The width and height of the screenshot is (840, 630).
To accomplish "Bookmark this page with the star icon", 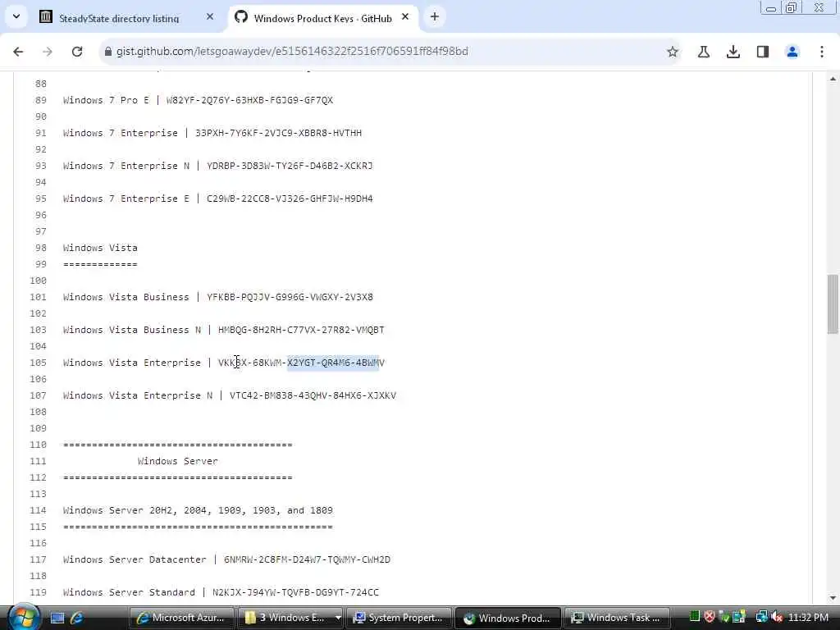I will coord(673,52).
